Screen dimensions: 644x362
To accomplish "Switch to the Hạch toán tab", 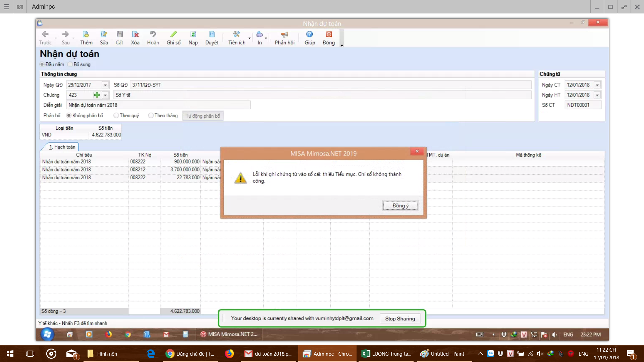I will (62, 147).
